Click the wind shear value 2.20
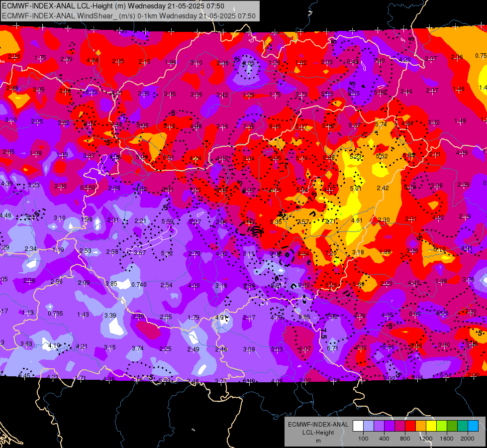The width and height of the screenshot is (487, 448). (14, 57)
